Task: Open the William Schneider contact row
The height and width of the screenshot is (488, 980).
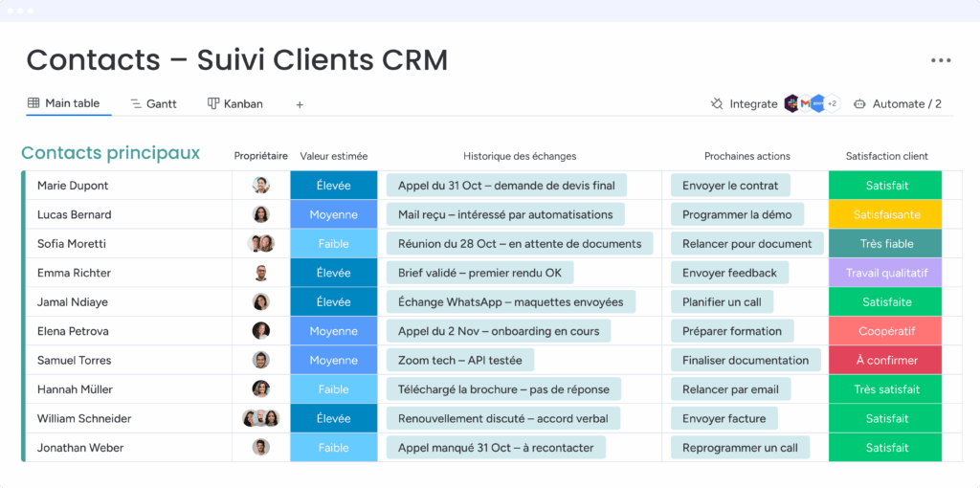Action: point(84,418)
